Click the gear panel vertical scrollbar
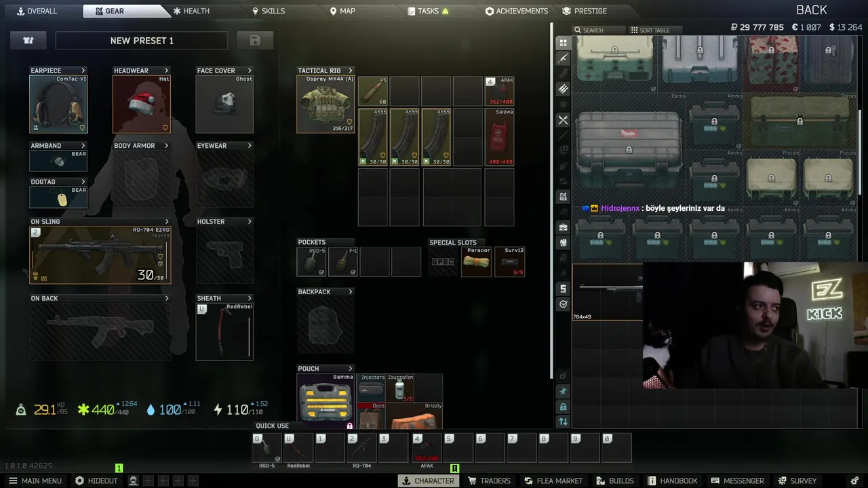This screenshot has width=868, height=488. tap(551, 201)
